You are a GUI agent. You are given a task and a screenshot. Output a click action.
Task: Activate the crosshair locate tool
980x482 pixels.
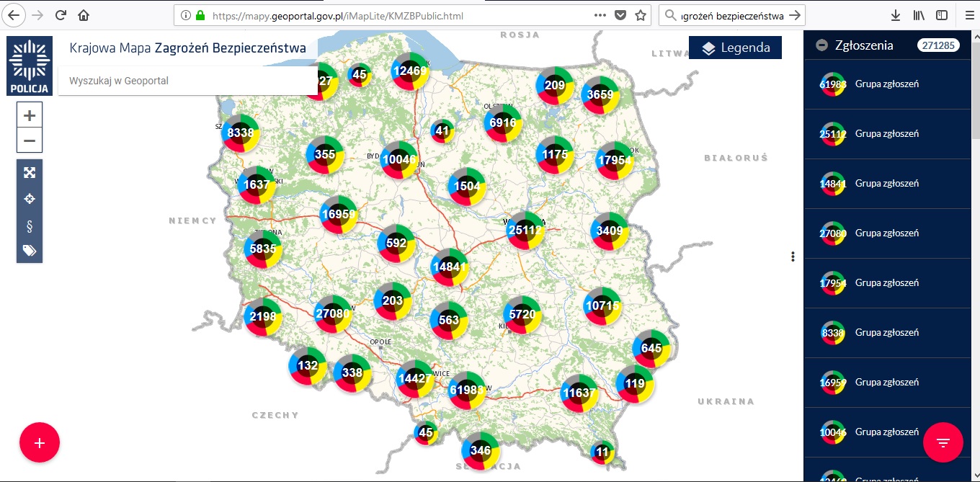point(30,199)
